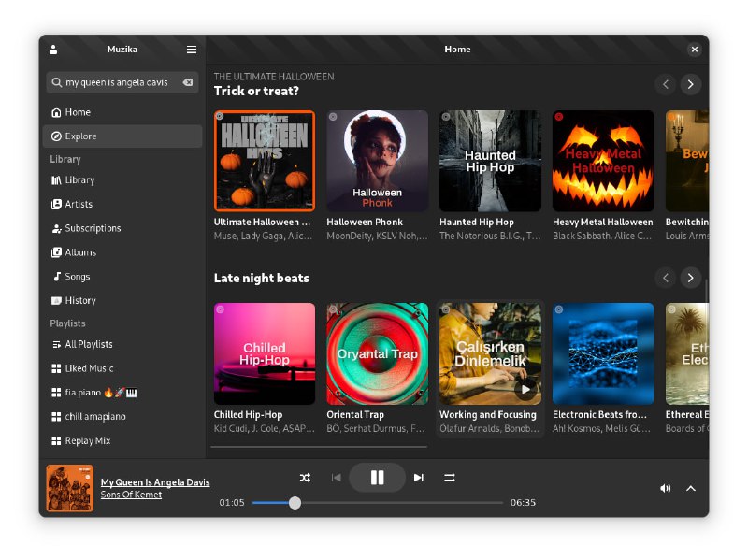
Task: Click the song progress slider
Action: [378, 503]
